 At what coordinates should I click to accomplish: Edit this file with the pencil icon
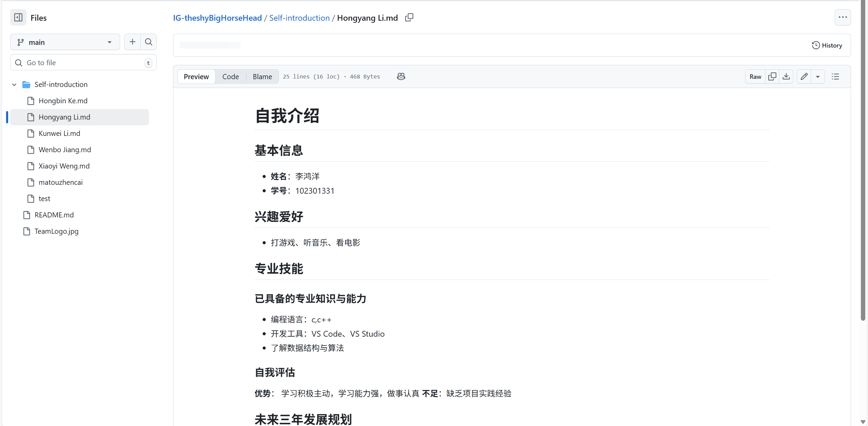pos(804,76)
